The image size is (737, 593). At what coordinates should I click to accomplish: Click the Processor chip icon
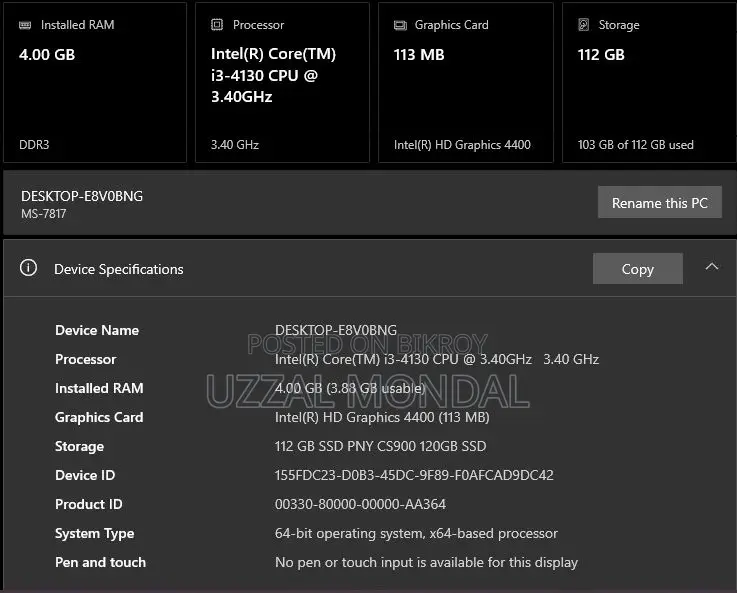pyautogui.click(x=217, y=24)
